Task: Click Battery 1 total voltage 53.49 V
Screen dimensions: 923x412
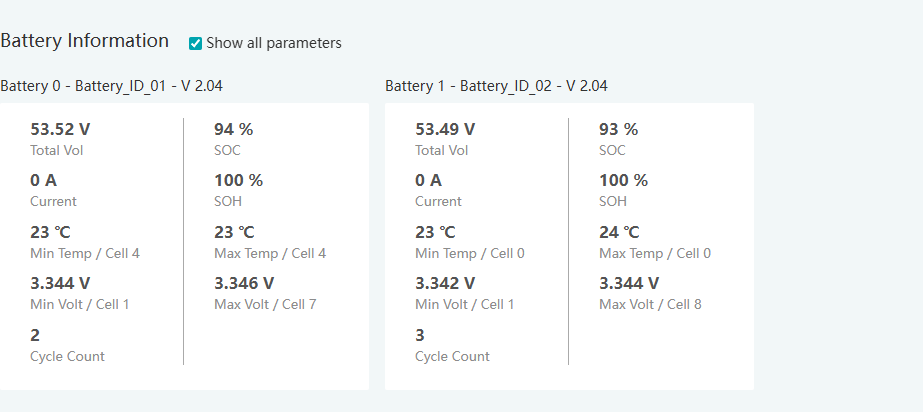Action: click(x=445, y=129)
